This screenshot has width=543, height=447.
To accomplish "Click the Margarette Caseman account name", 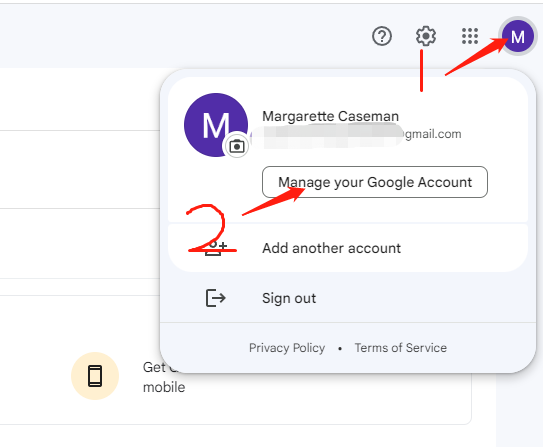I will tap(330, 116).
